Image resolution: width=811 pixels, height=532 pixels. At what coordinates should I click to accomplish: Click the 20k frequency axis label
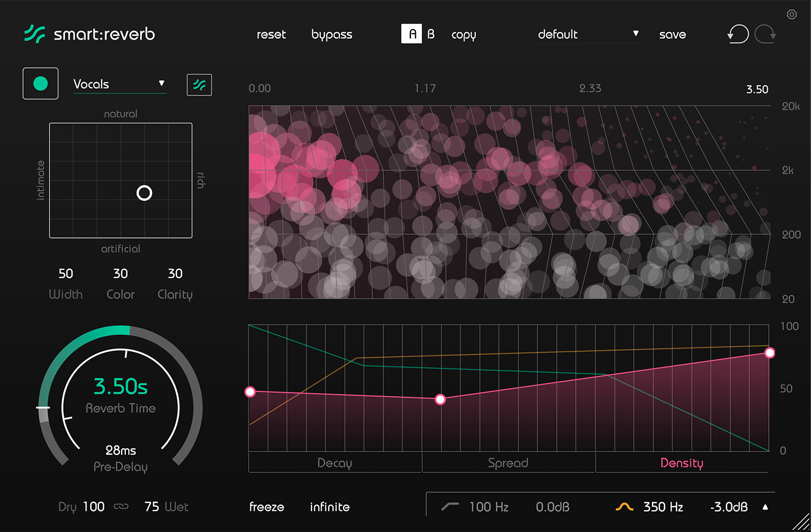tap(790, 106)
